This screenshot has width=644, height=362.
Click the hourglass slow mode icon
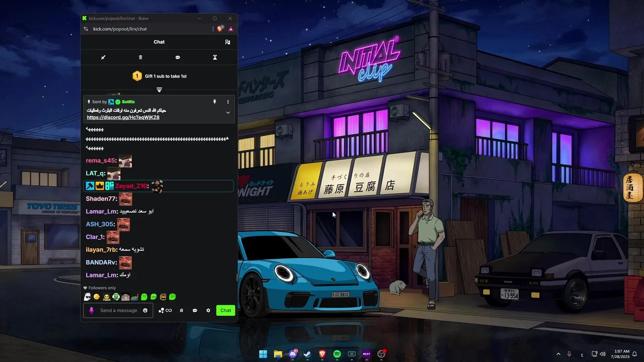pos(215,57)
